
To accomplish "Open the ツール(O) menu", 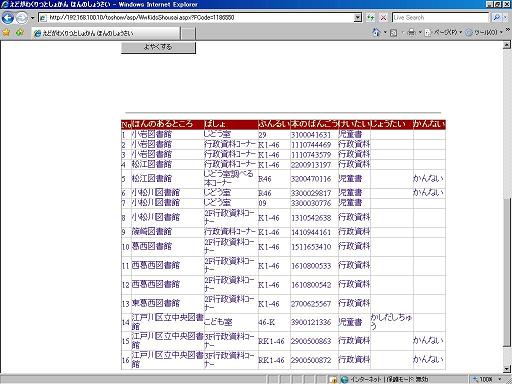I will pos(484,32).
